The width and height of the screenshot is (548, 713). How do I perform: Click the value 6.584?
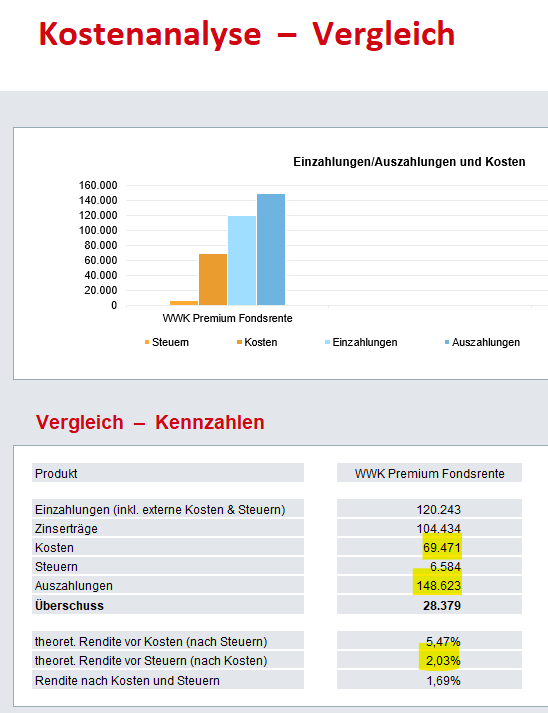(445, 567)
